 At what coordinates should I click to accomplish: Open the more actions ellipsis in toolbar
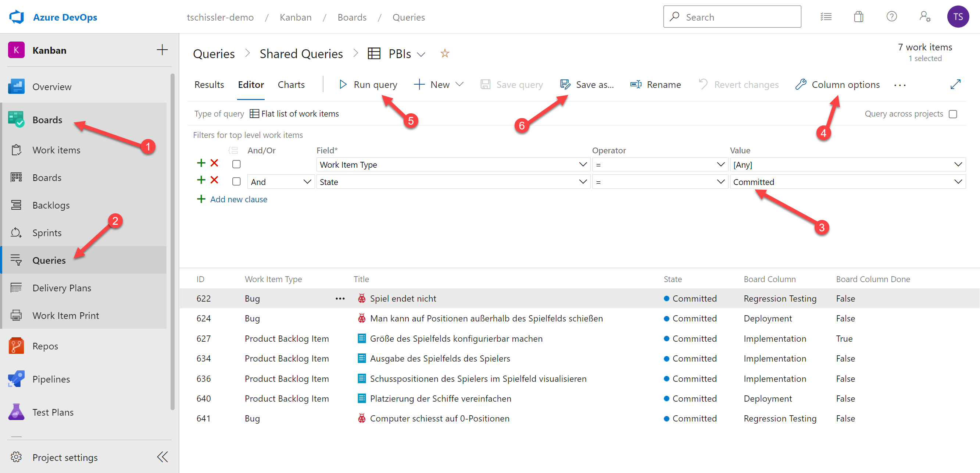900,85
